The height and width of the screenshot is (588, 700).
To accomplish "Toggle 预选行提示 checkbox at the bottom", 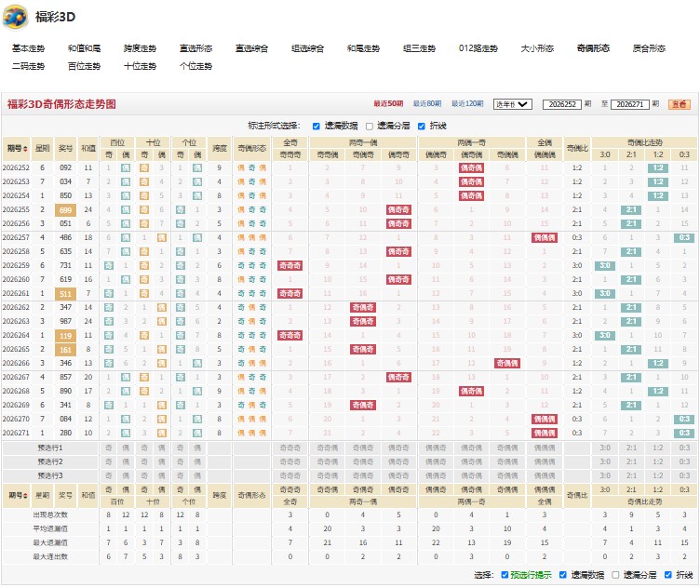I will [x=505, y=575].
